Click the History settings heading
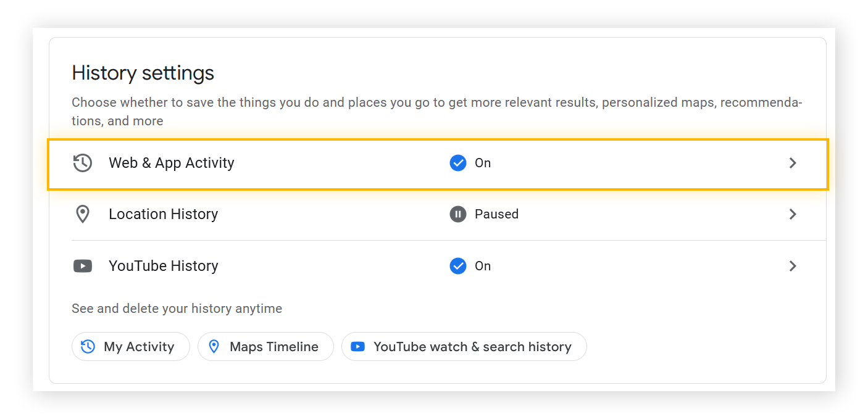 [x=143, y=73]
